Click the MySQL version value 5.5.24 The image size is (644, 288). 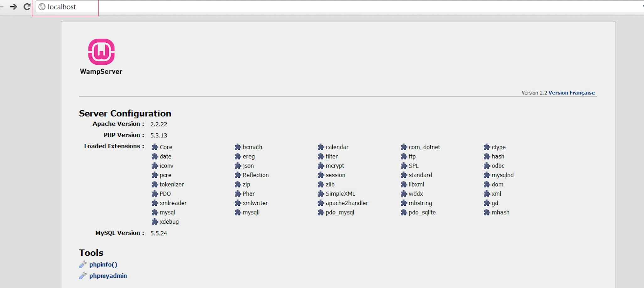point(158,233)
